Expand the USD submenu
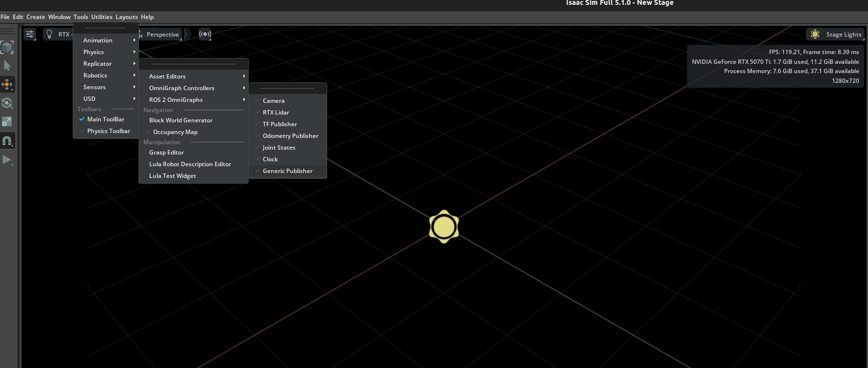Viewport: 868px width, 368px height. coord(106,99)
